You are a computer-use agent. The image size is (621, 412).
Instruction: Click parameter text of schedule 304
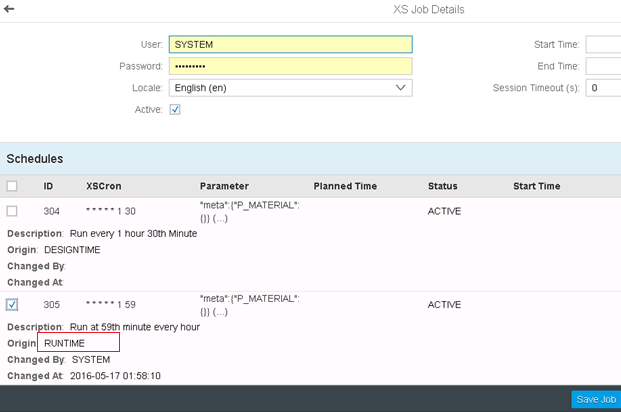pyautogui.click(x=249, y=211)
